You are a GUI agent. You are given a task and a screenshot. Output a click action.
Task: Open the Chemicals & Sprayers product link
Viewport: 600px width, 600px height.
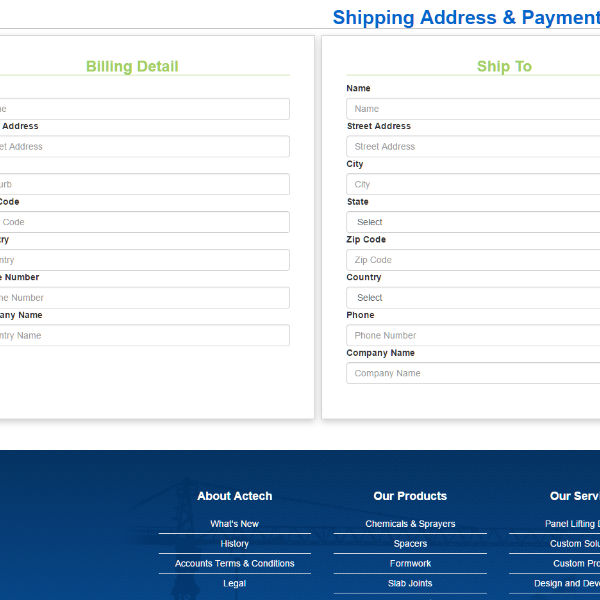click(x=410, y=524)
